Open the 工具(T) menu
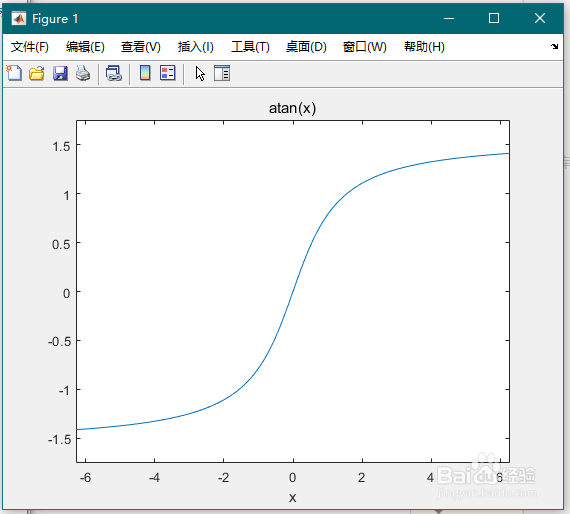This screenshot has height=514, width=570. pyautogui.click(x=250, y=47)
